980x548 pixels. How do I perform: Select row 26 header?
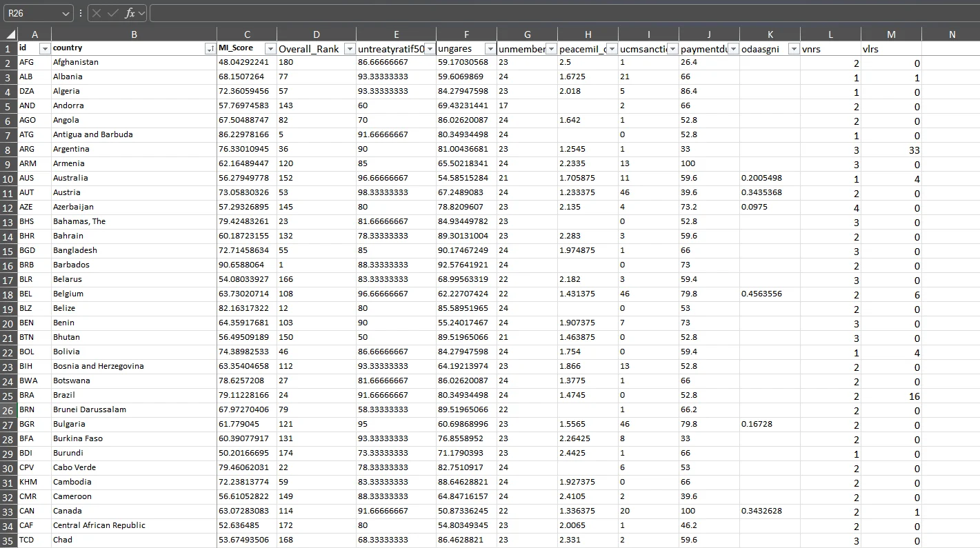8,409
